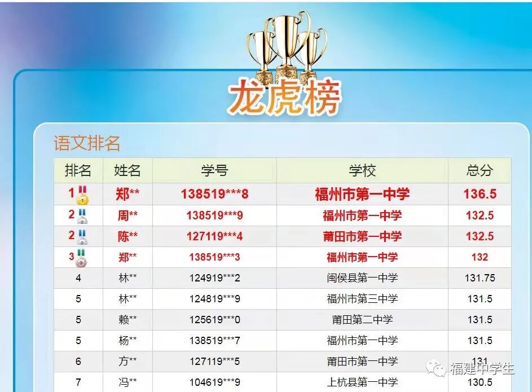Screen dimensions: 532x392
Task: Click score 131.5 in the 赖** row
Action: [x=480, y=320]
